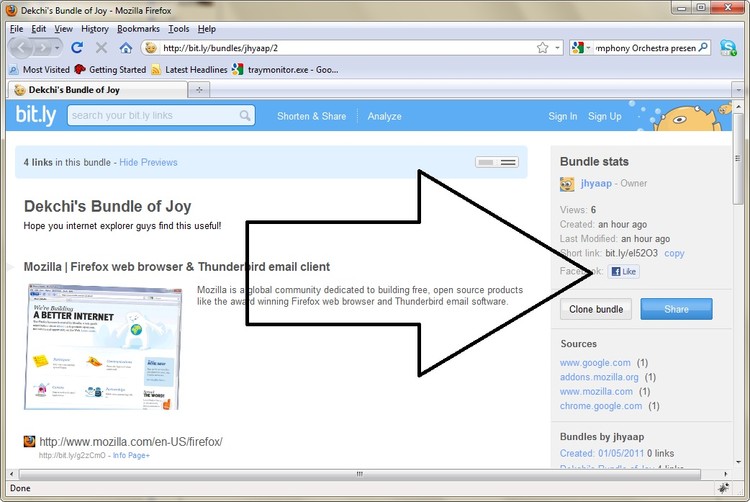The height and width of the screenshot is (502, 750).
Task: Click the Stop loading icon
Action: [101, 47]
